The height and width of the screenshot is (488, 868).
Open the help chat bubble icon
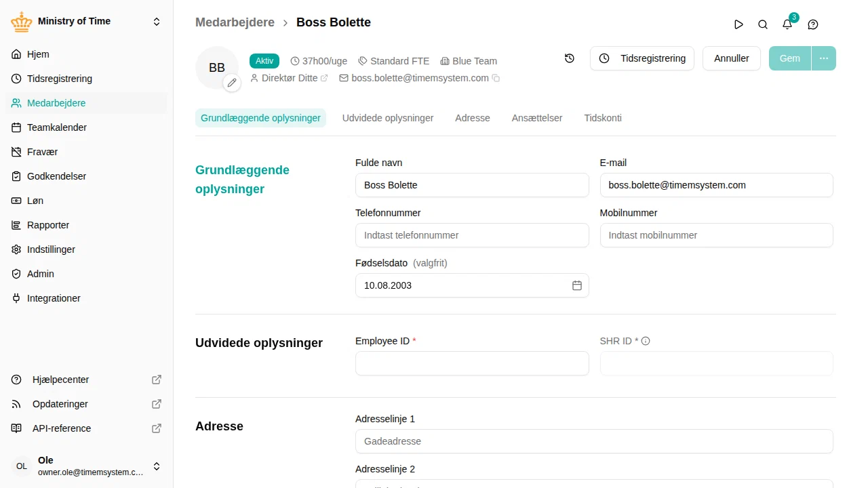pos(813,24)
